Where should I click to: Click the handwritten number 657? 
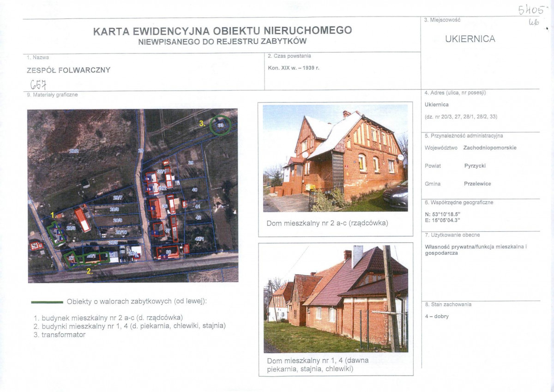click(38, 84)
